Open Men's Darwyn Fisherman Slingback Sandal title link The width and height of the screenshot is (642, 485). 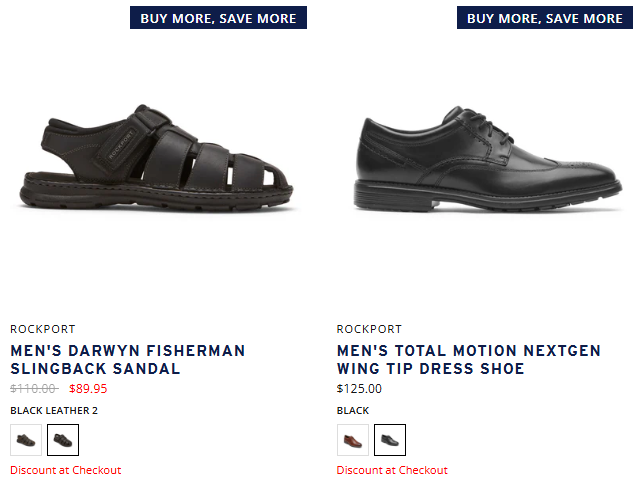127,360
